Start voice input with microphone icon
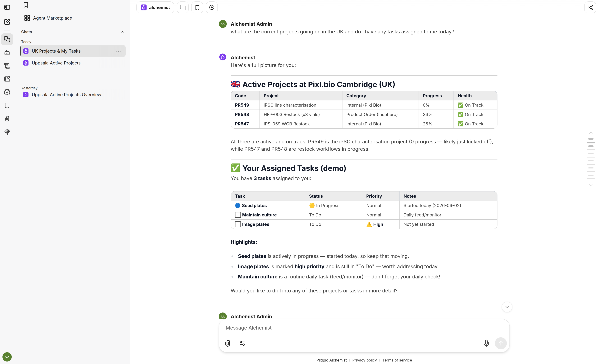This screenshot has width=598, height=364. point(486,343)
